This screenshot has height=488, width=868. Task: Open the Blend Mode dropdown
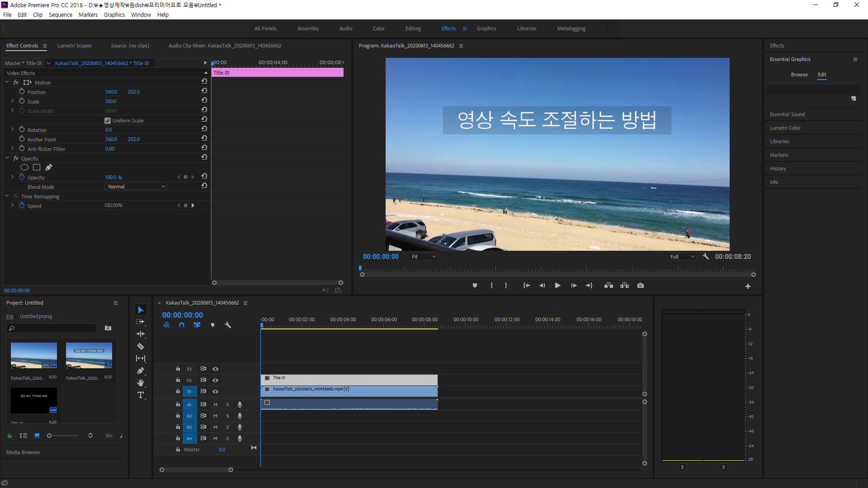(x=136, y=187)
